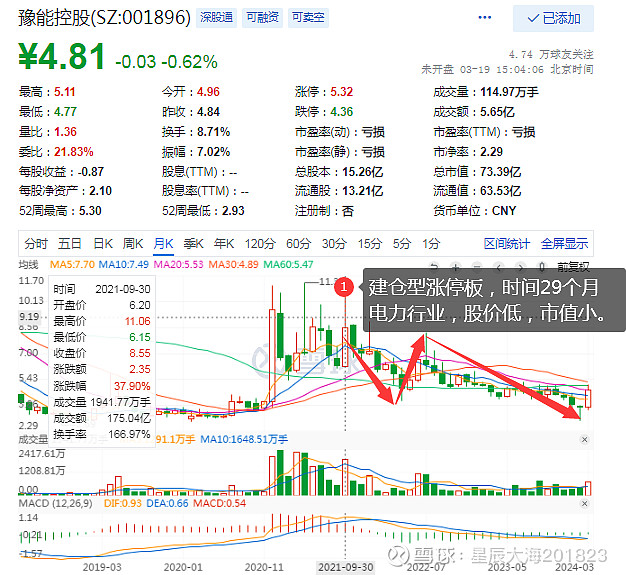Open the 60分 interval tab
The image size is (626, 575).
298,243
